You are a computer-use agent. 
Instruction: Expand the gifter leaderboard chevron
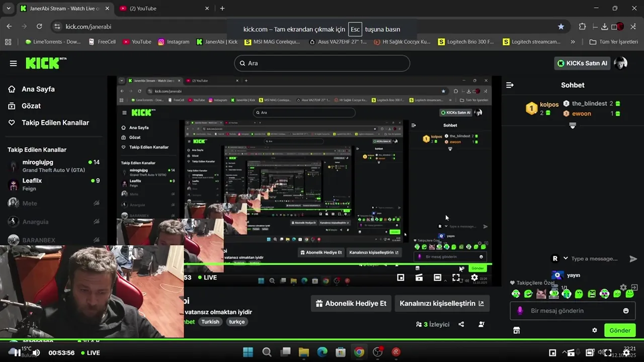[573, 126]
